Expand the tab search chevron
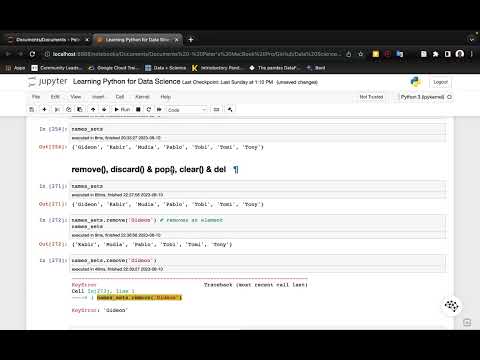Viewport: 480px width, 360px height. [x=471, y=40]
